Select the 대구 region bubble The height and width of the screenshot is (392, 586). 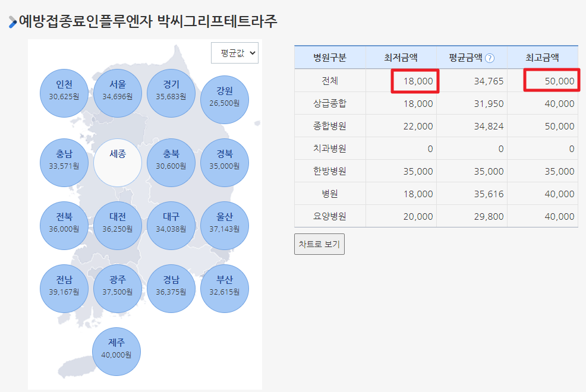coord(171,226)
